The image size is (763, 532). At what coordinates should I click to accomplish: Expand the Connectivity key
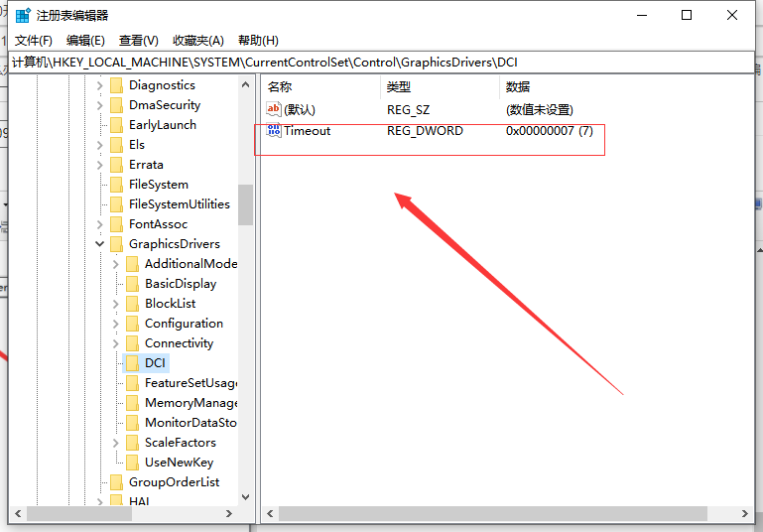click(116, 343)
